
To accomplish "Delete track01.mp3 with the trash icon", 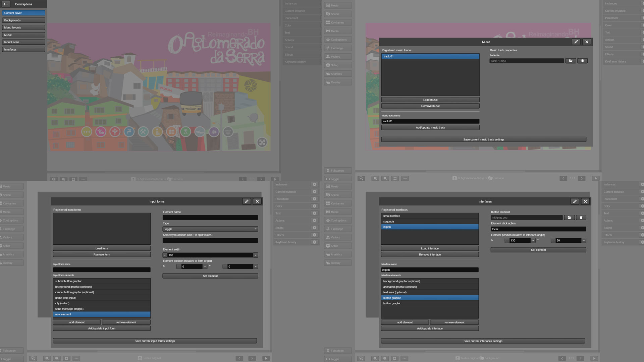I will pos(582,61).
